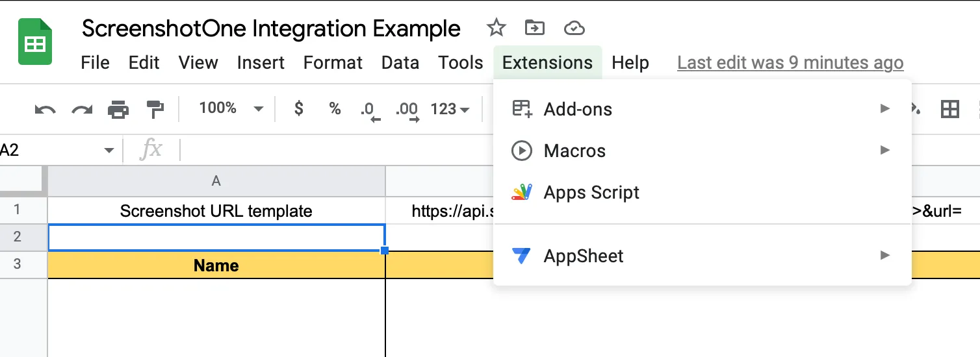Viewport: 980px width, 357px height.
Task: Select the paint format tool
Action: point(155,109)
